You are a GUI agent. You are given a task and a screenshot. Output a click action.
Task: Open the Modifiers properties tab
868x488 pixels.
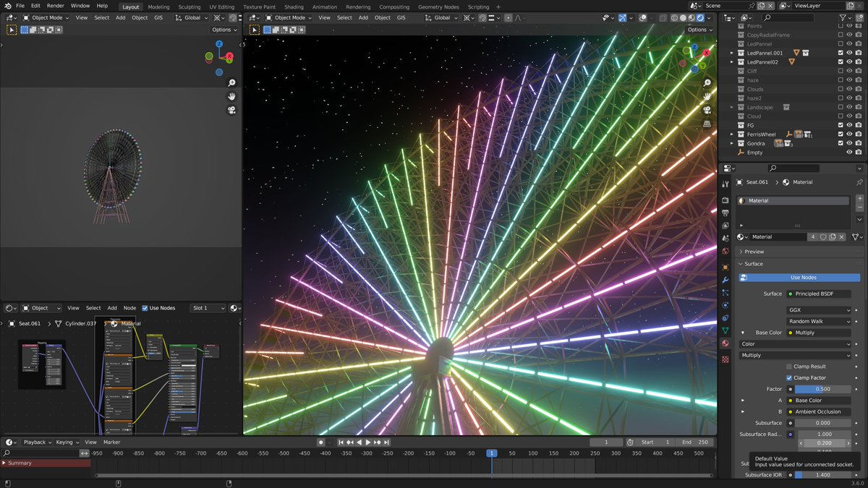tap(725, 280)
